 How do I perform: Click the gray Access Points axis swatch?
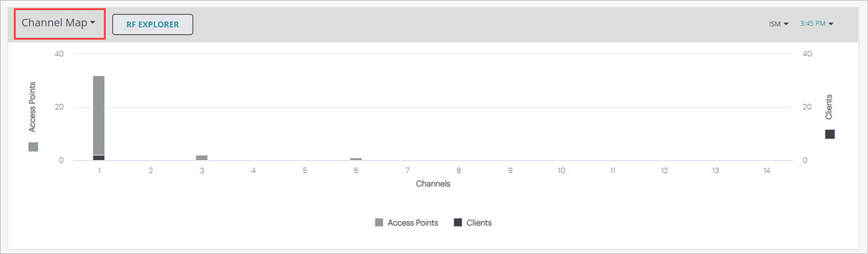coord(33,147)
